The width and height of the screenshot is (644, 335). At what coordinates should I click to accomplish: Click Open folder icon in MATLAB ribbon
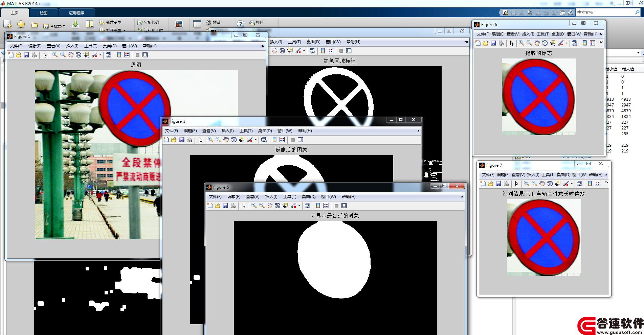35,25
